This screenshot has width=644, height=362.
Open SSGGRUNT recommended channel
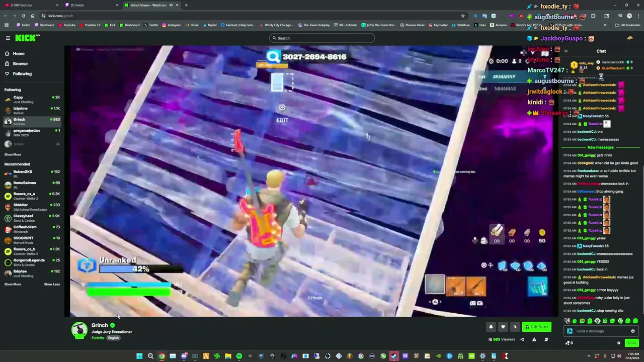tap(32, 240)
